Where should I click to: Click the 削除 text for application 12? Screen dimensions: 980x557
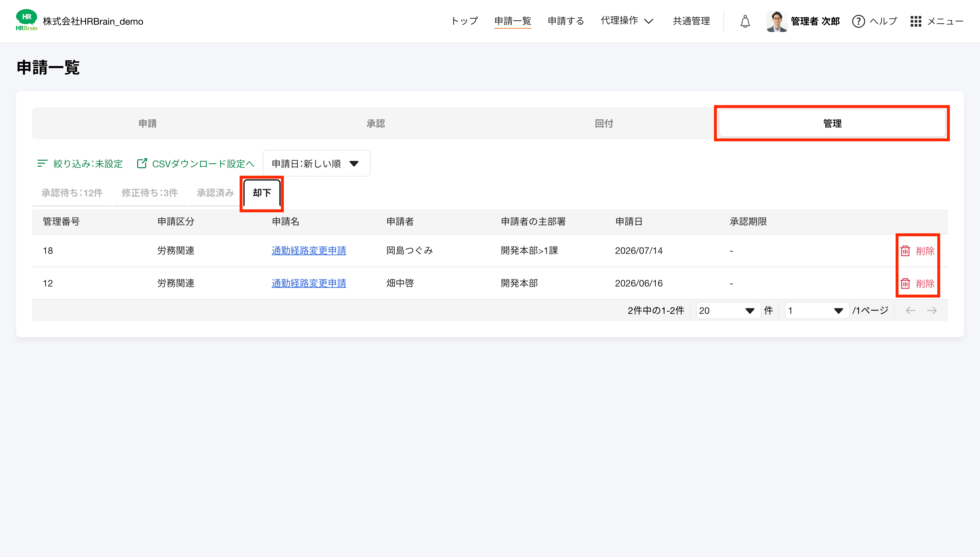pyautogui.click(x=925, y=283)
